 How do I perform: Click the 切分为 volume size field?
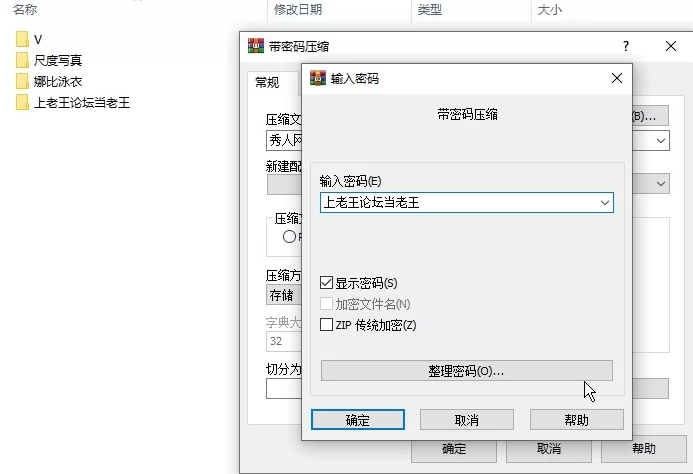coord(284,389)
